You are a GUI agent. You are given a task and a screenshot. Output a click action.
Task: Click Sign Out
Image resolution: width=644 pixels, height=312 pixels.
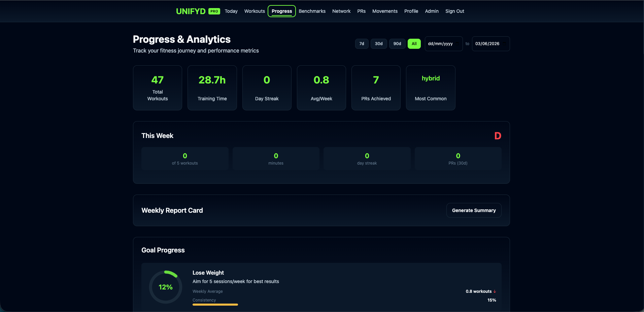(454, 11)
